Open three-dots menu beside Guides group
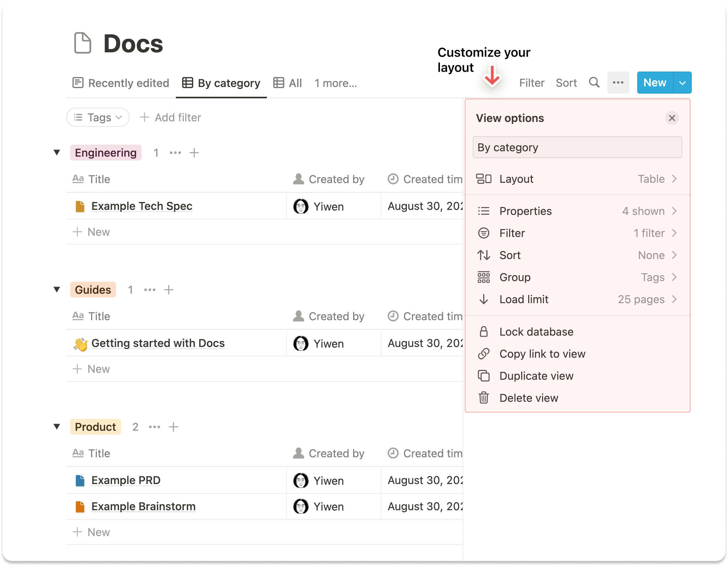728x566 pixels. tap(150, 290)
